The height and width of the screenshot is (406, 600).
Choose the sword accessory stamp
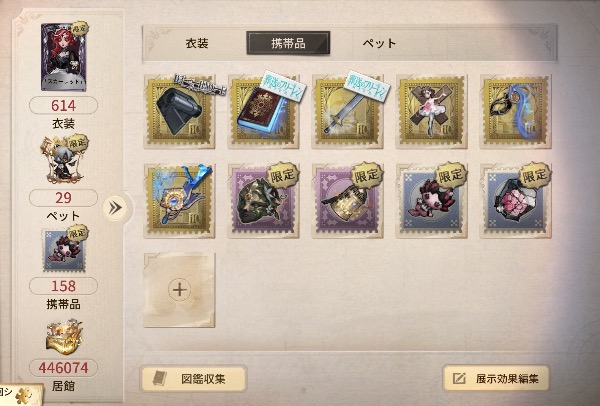(347, 111)
